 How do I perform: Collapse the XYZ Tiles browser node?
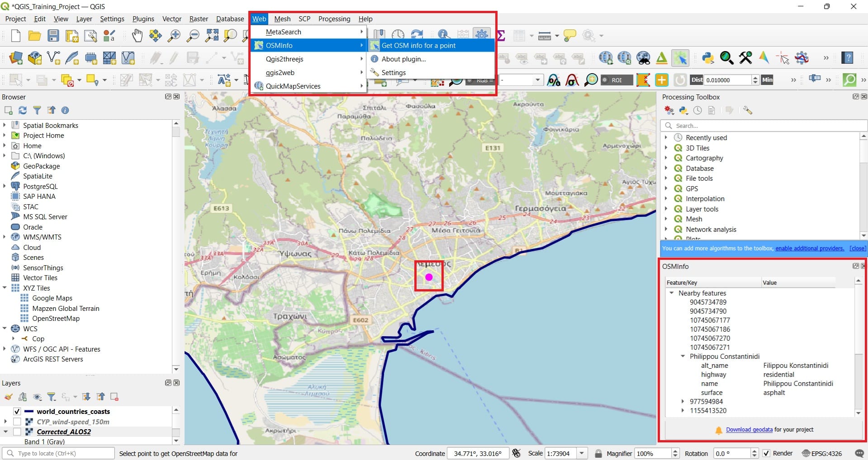(x=5, y=288)
